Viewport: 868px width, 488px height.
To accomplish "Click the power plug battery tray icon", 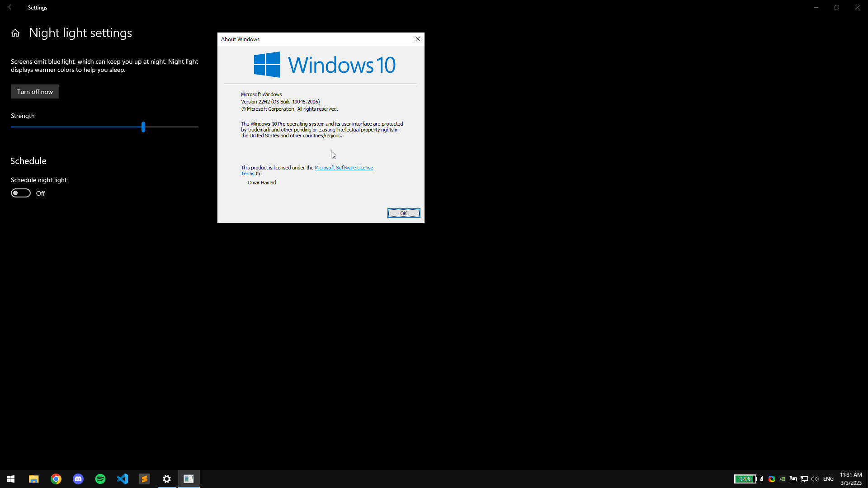I will [x=793, y=479].
